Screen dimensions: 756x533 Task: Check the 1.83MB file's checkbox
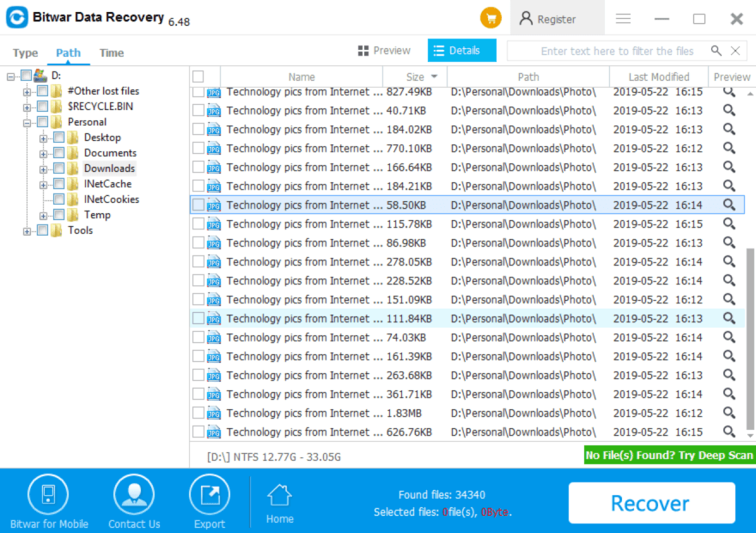pyautogui.click(x=198, y=413)
